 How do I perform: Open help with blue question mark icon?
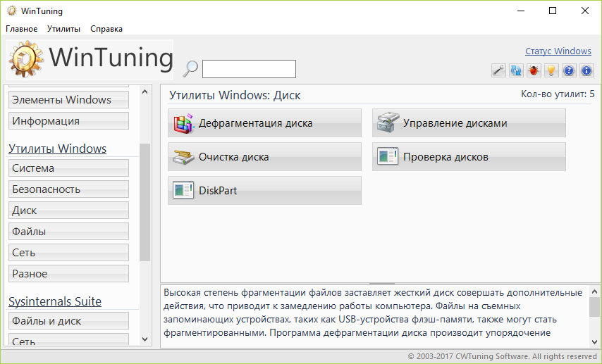click(x=569, y=70)
